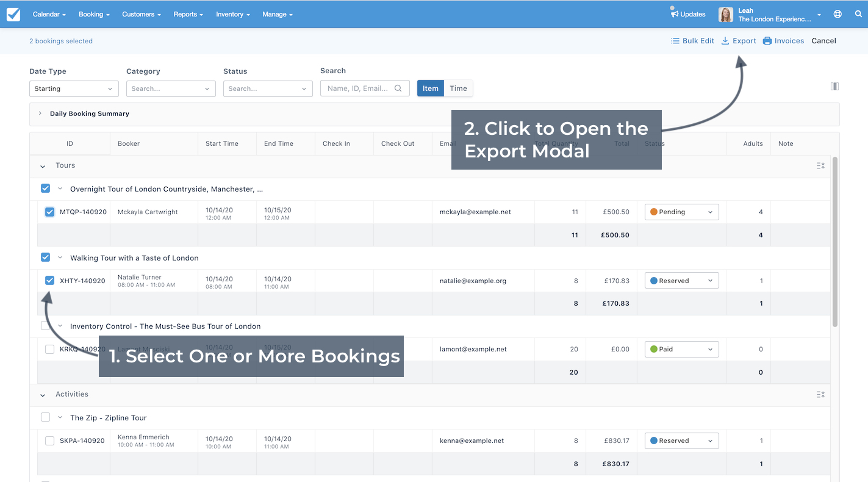Cancel the booking selection
The height and width of the screenshot is (482, 868).
click(x=823, y=41)
